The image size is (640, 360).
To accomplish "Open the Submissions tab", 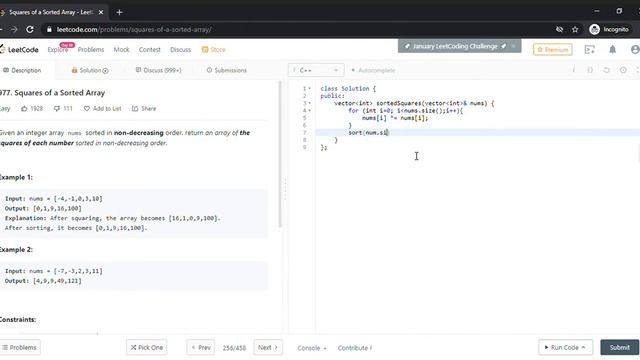I will coord(227,70).
